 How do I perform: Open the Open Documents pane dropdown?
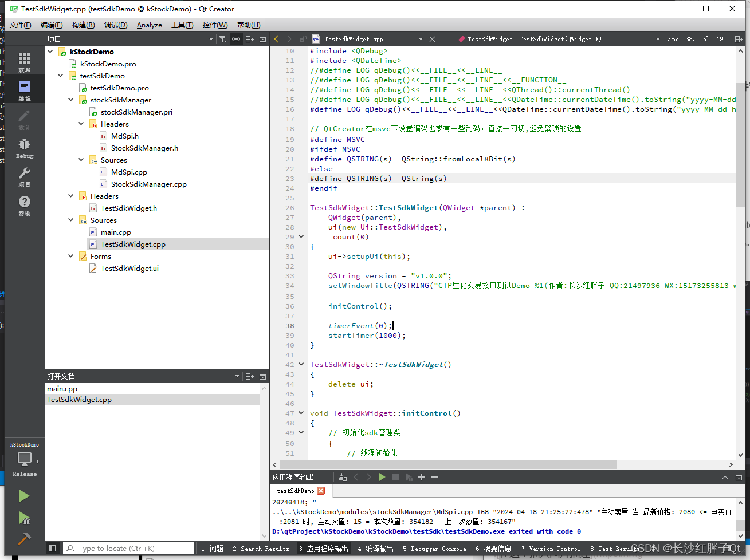[x=237, y=376]
